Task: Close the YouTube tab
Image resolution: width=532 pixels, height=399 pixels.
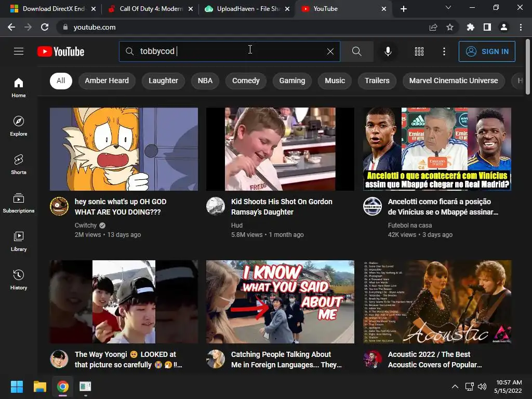Action: tap(384, 9)
